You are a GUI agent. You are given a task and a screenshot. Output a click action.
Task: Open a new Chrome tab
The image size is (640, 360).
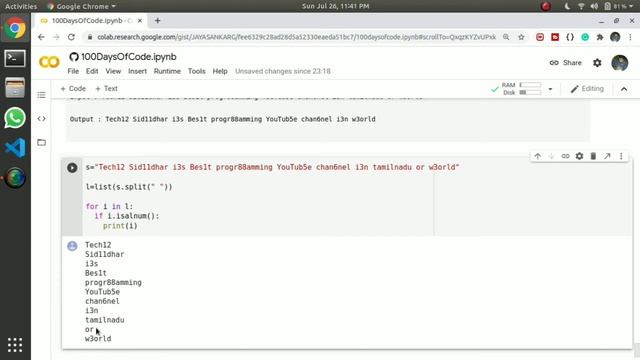(158, 20)
